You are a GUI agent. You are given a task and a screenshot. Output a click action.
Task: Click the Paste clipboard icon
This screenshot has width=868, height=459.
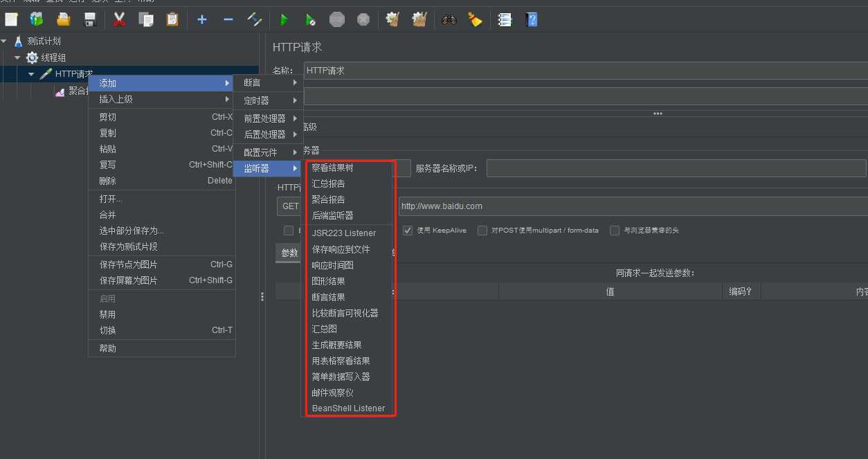click(172, 19)
